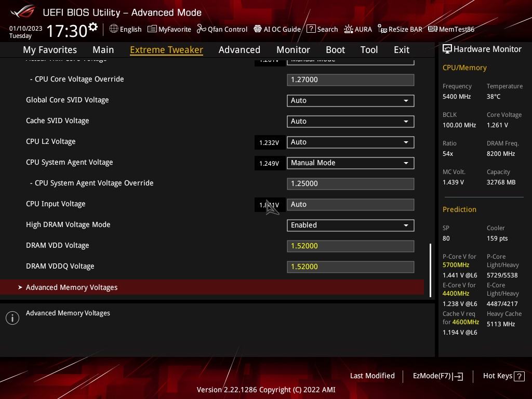Click the 1.249V System Agent readout
This screenshot has height=399, width=532.
pos(269,164)
